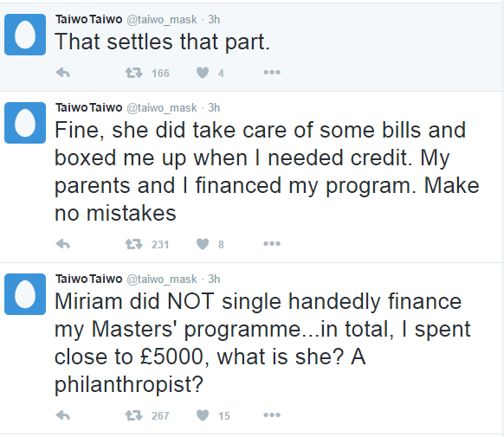504x437 pixels.
Task: Reply to the "Fine, she did take care" tweet
Action: click(63, 244)
